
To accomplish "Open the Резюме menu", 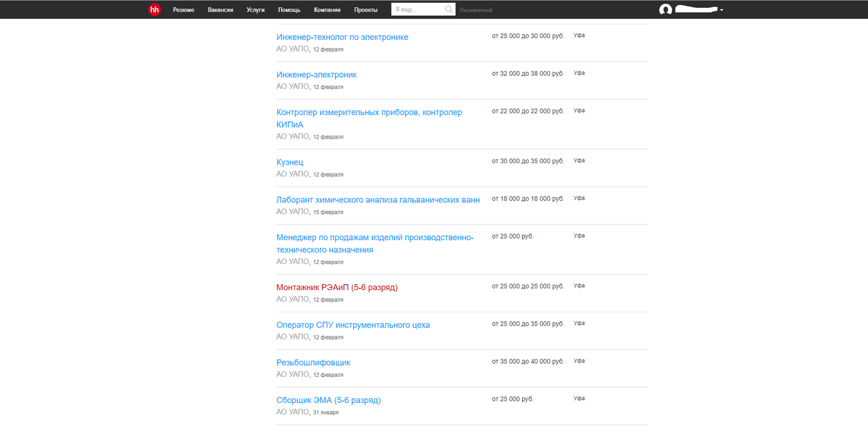I will pos(183,10).
